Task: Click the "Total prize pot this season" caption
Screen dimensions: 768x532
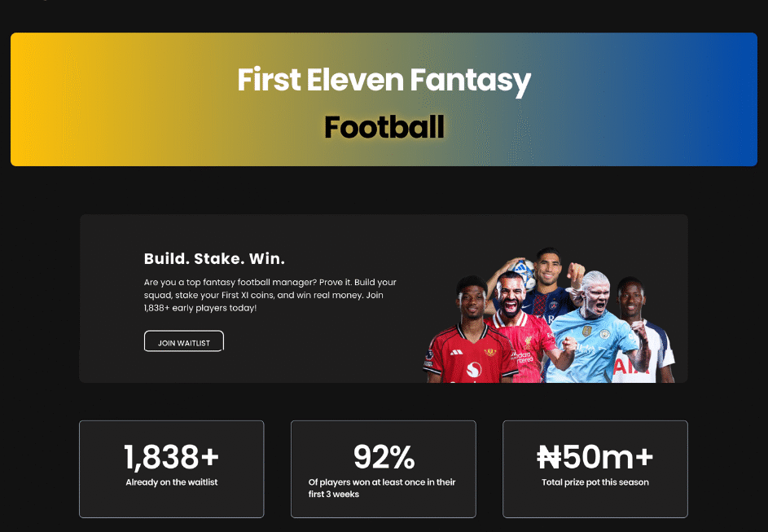Action: point(595,482)
